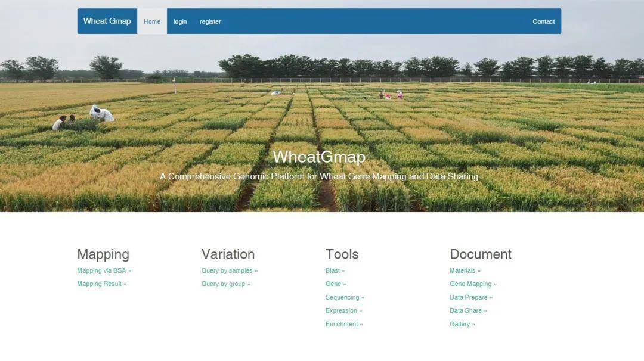This screenshot has width=644, height=361.
Task: Open the Contact page link
Action: coord(543,21)
